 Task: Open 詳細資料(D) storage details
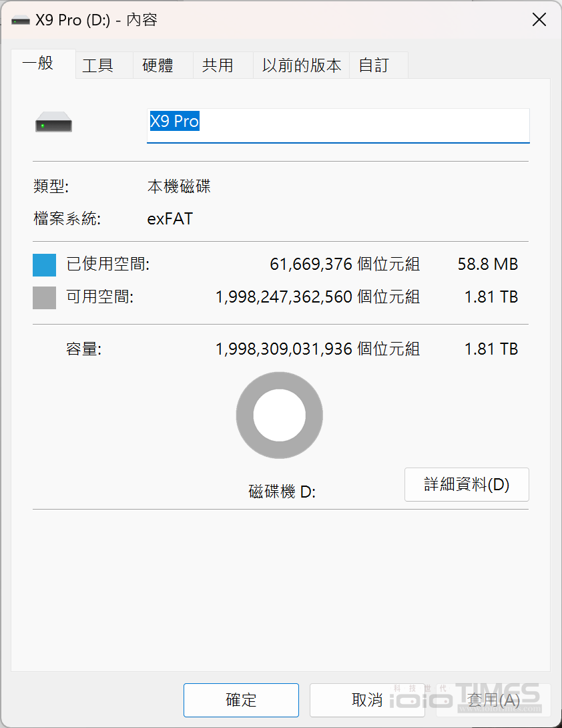point(467,484)
